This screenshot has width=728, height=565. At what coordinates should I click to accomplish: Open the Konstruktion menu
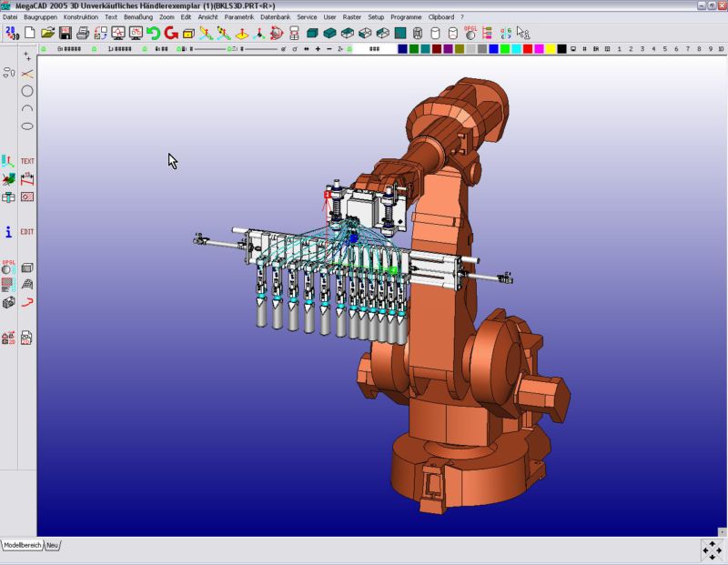click(81, 17)
